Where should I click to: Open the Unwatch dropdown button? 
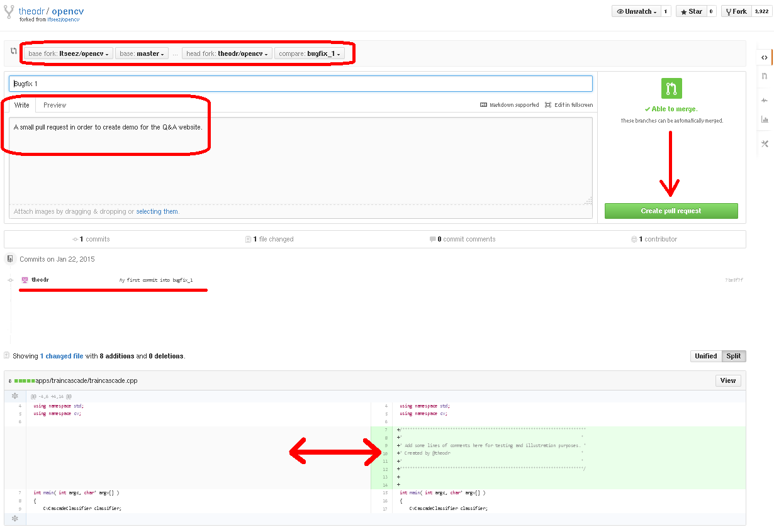click(x=636, y=11)
